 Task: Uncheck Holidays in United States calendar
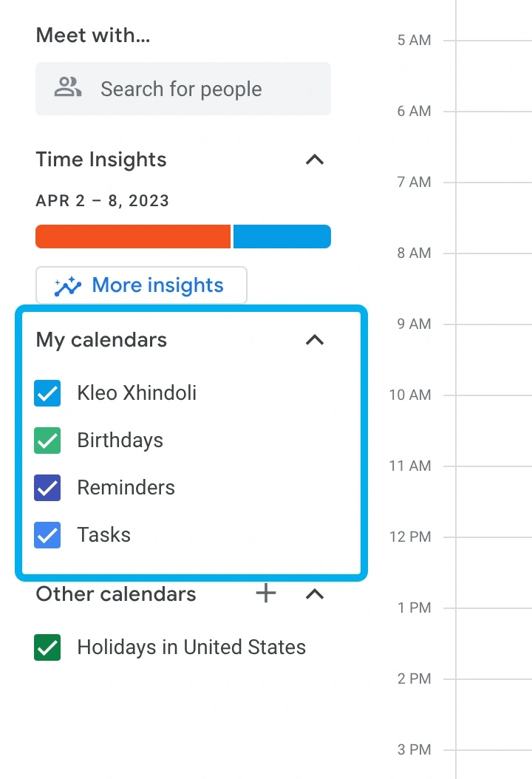pos(47,647)
